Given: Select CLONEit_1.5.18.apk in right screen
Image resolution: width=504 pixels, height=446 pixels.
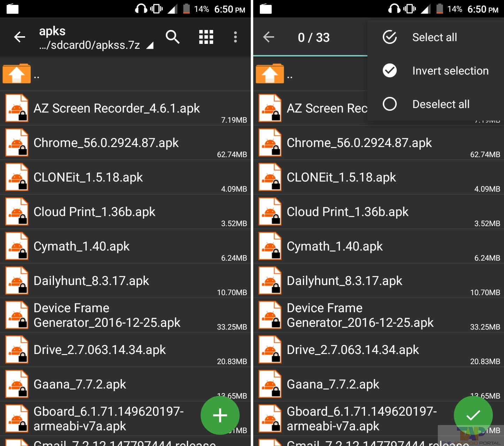Looking at the screenshot, I should point(379,177).
